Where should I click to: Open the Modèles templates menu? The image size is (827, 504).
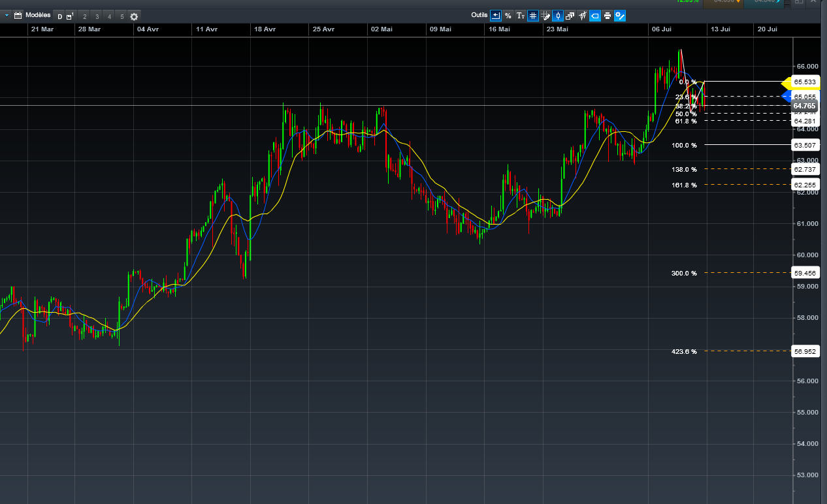pos(38,16)
